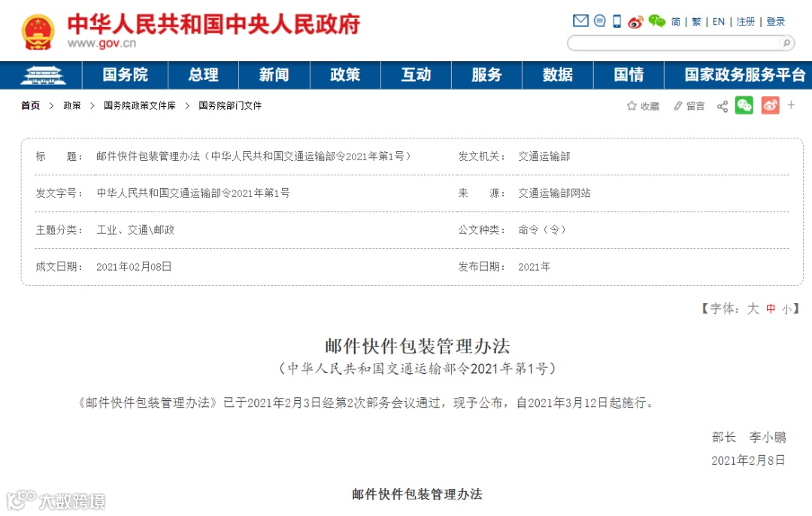
Task: Click the share icon
Action: [723, 106]
